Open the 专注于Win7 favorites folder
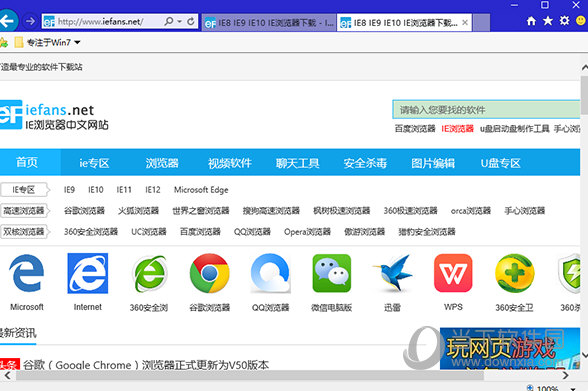 click(47, 42)
